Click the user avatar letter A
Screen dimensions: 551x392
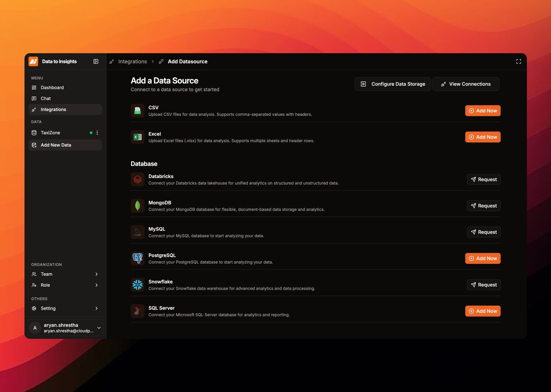[35, 327]
